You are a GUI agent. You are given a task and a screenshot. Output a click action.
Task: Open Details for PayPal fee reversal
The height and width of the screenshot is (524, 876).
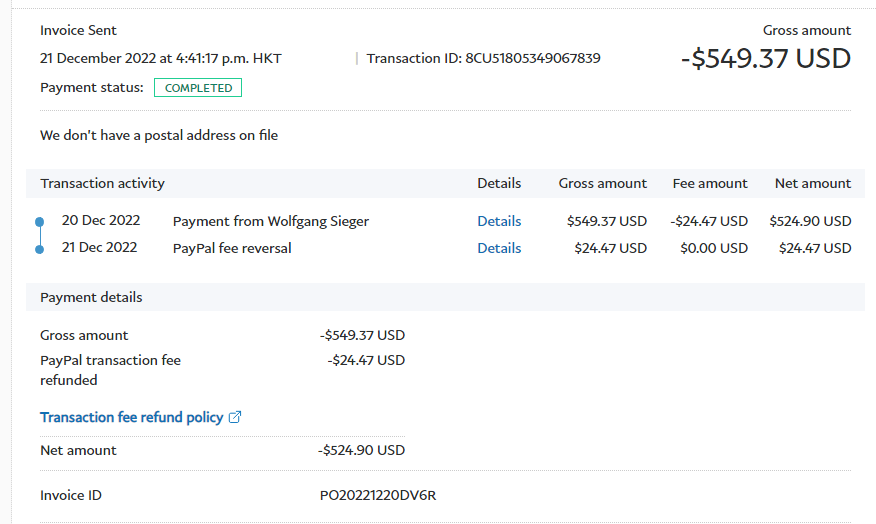point(499,248)
